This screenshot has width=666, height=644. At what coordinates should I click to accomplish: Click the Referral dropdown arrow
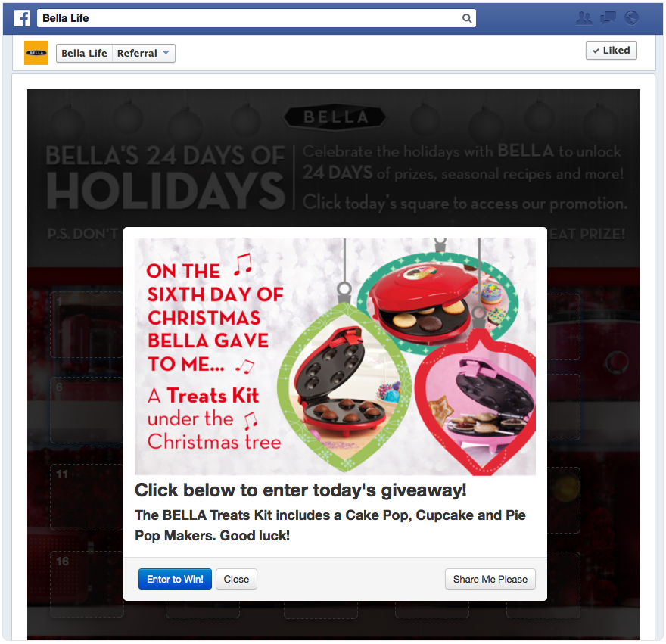(x=166, y=53)
